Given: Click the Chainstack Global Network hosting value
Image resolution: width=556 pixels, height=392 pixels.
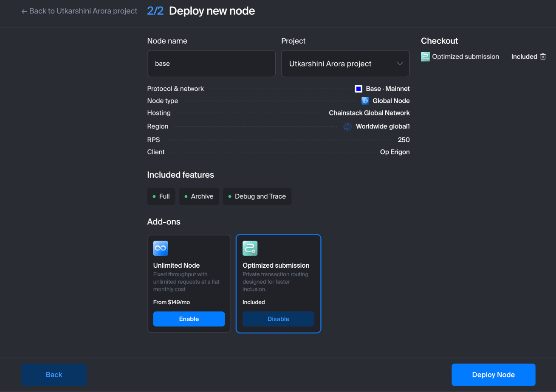Looking at the screenshot, I should pyautogui.click(x=369, y=113).
